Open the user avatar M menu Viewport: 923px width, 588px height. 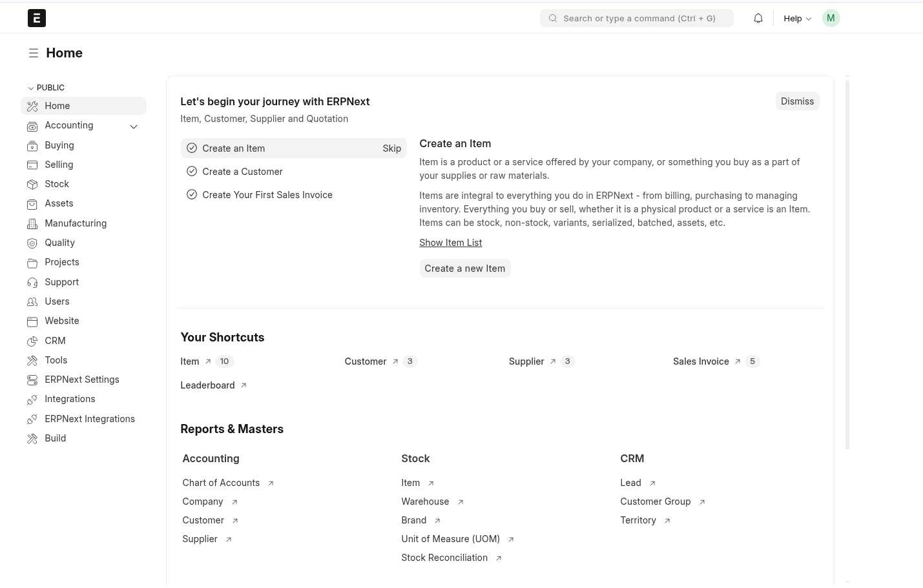click(831, 18)
